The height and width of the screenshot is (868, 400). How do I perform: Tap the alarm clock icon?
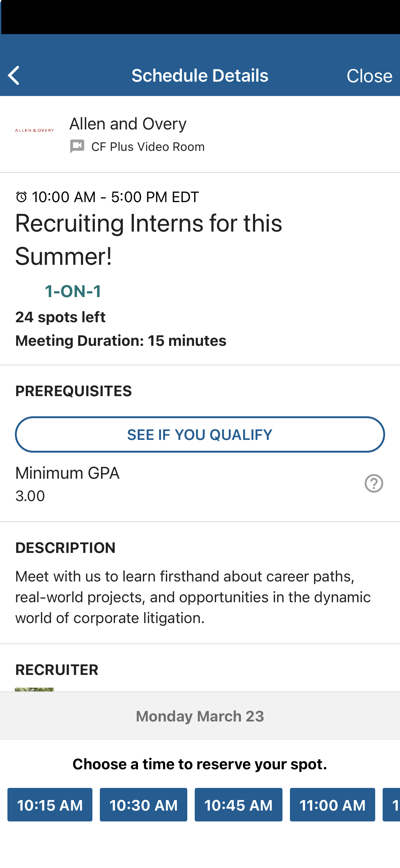(21, 197)
